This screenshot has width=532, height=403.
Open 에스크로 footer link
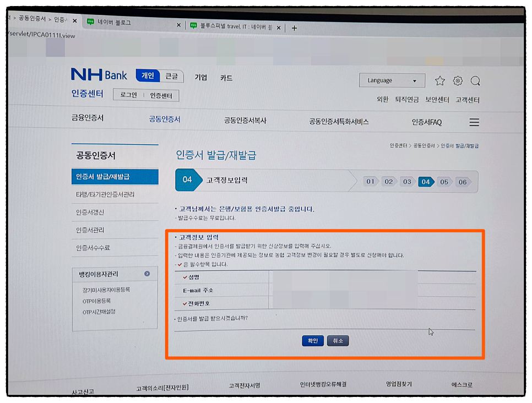point(462,385)
